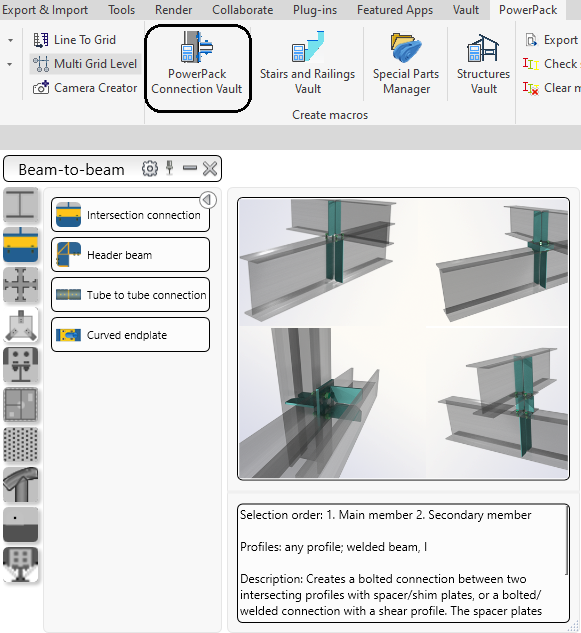Collapse the connection list with arrow
Screen dimensions: 581x633
(208, 199)
